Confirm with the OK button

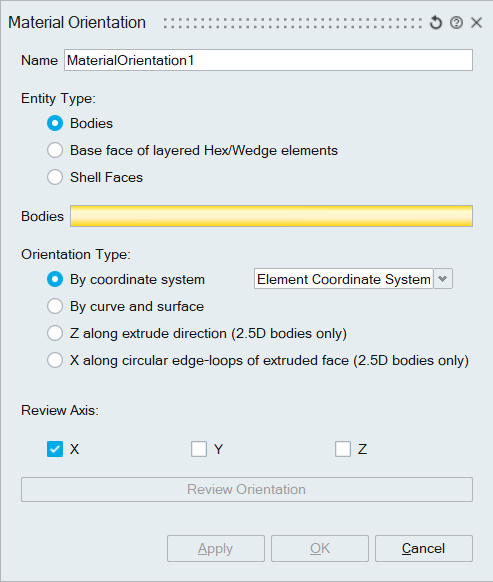click(320, 548)
